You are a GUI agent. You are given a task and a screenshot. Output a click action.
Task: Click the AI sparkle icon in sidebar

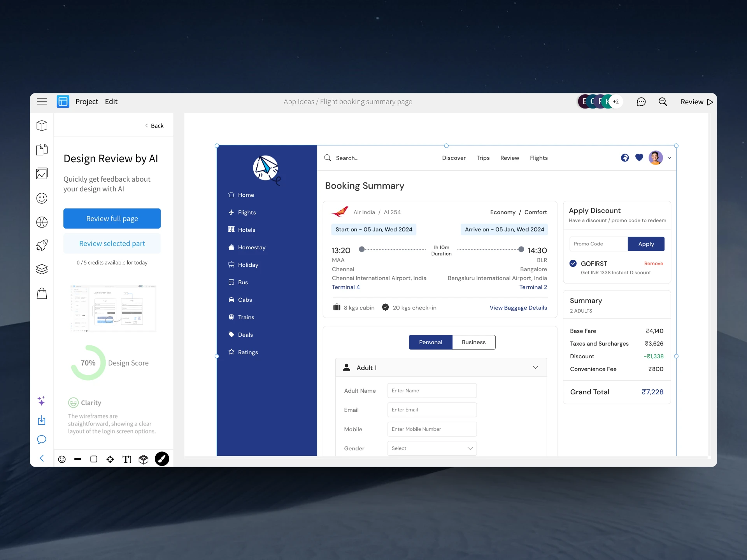point(41,401)
